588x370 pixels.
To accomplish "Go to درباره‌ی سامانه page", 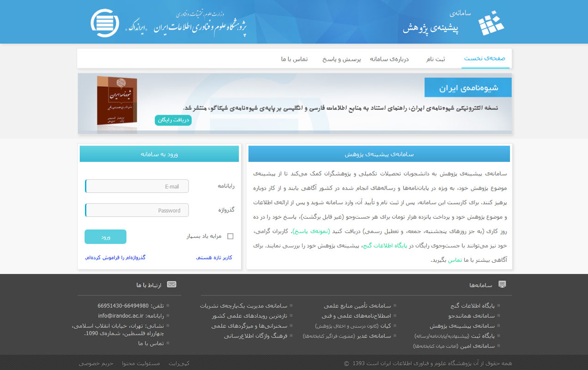I will coord(389,59).
